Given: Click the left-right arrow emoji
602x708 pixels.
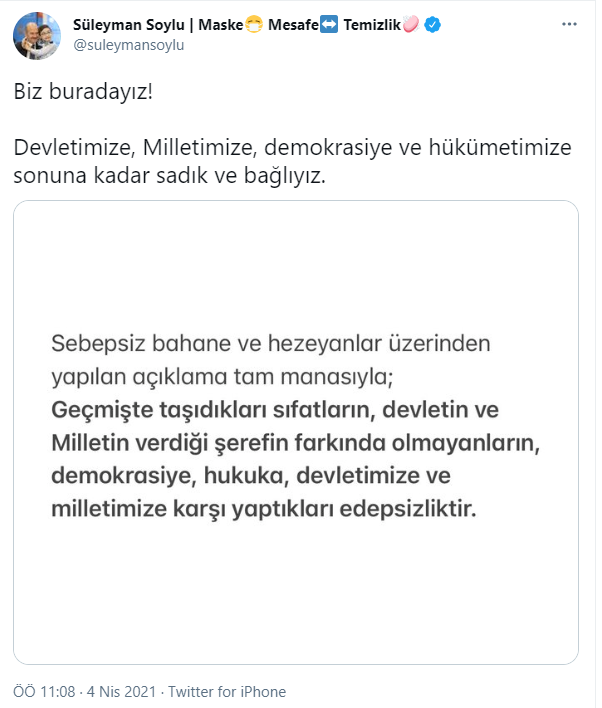Looking at the screenshot, I should [332, 26].
